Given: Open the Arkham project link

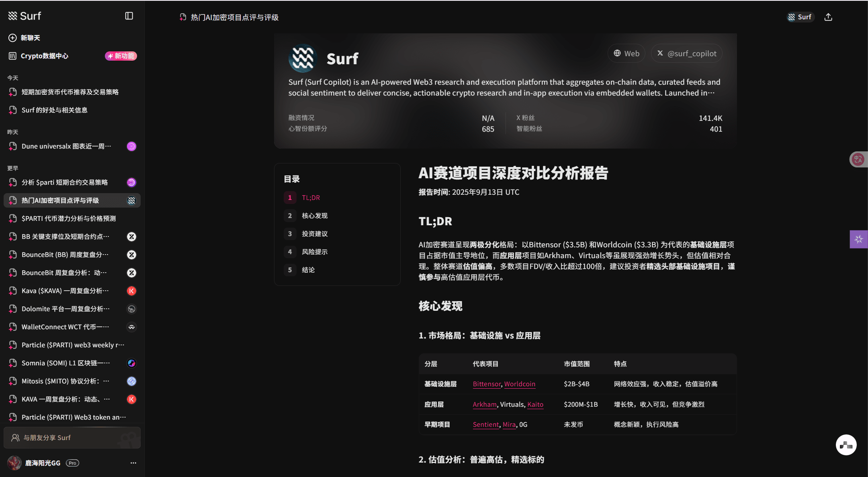Looking at the screenshot, I should tap(484, 404).
